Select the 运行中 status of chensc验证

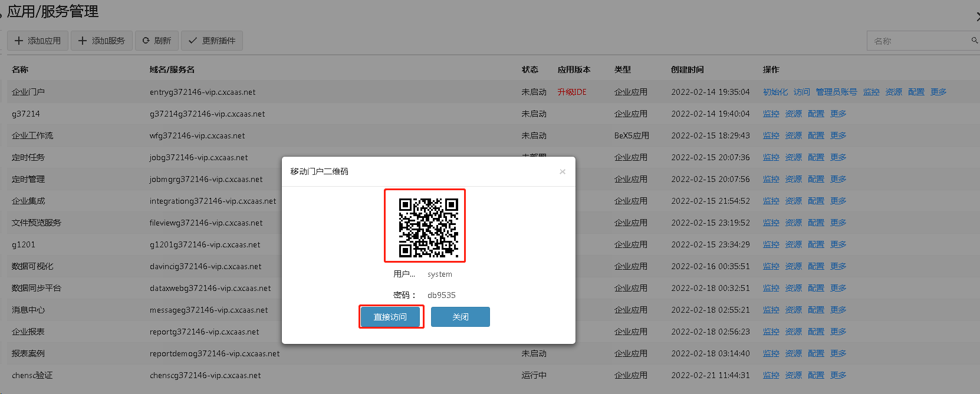point(534,375)
